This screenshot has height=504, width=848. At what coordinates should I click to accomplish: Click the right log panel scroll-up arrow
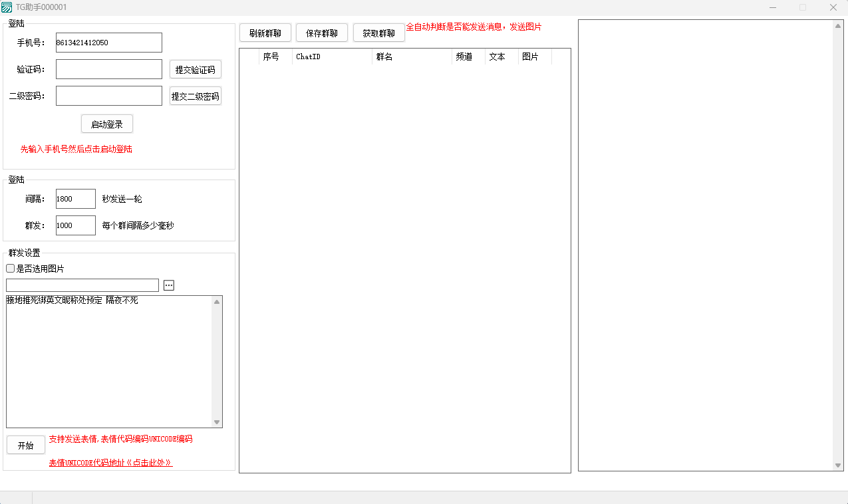(x=838, y=26)
